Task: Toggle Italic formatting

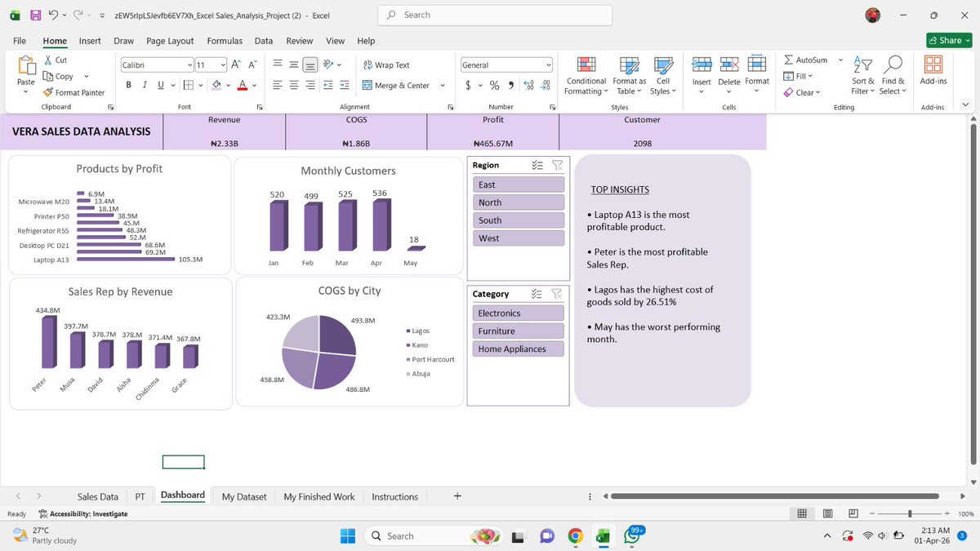Action: coord(145,85)
